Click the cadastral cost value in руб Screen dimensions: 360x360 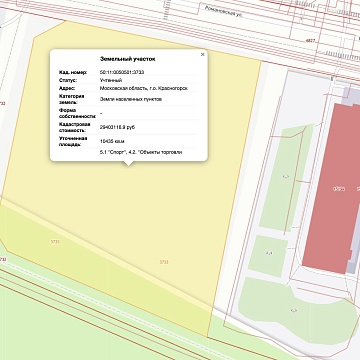click(117, 127)
